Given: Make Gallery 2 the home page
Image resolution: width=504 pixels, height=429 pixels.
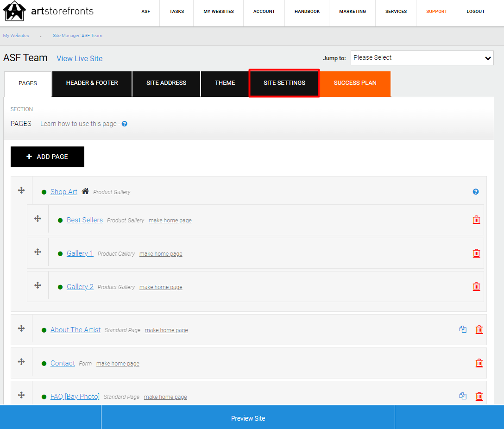Looking at the screenshot, I should [x=161, y=287].
